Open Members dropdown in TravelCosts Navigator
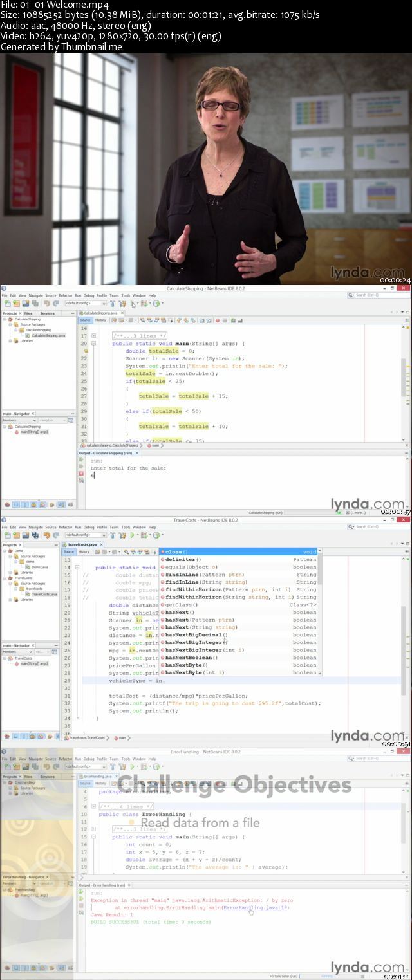Screen dimensions: 412x980 tap(17, 652)
